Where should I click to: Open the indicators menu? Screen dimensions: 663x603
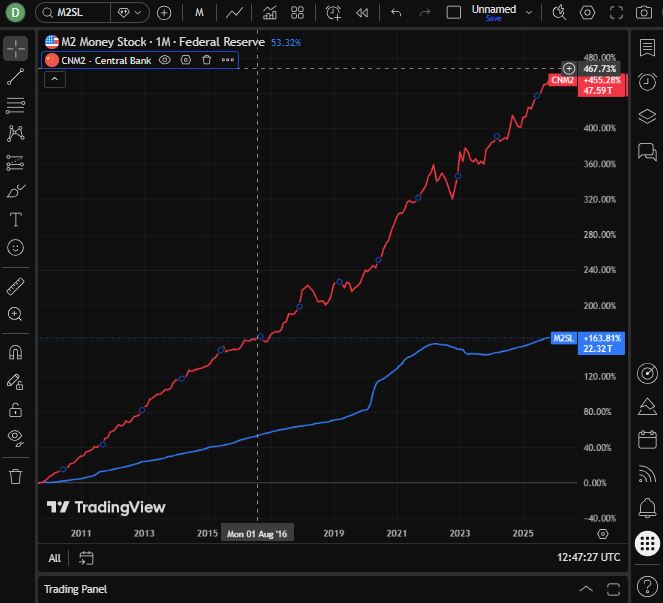pyautogui.click(x=270, y=13)
